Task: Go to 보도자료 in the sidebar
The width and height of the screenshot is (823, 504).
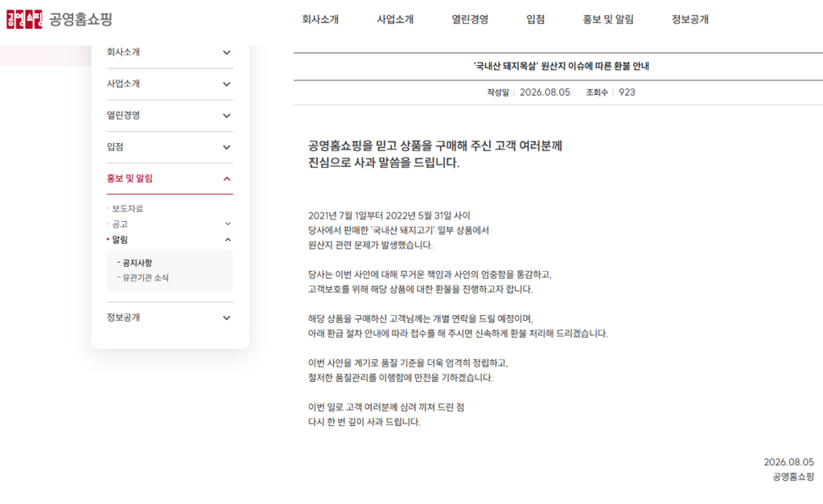Action: (128, 209)
